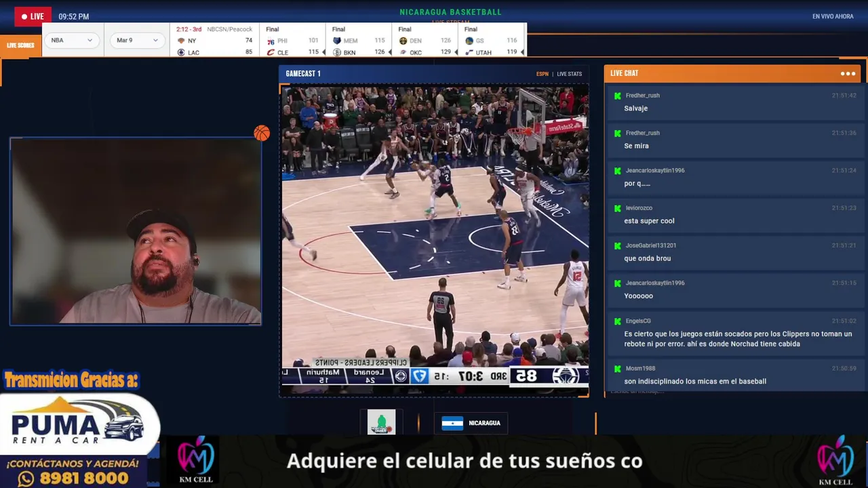This screenshot has height=488, width=868.
Task: Click the KM Cell logo at bottom right
Action: point(835,460)
